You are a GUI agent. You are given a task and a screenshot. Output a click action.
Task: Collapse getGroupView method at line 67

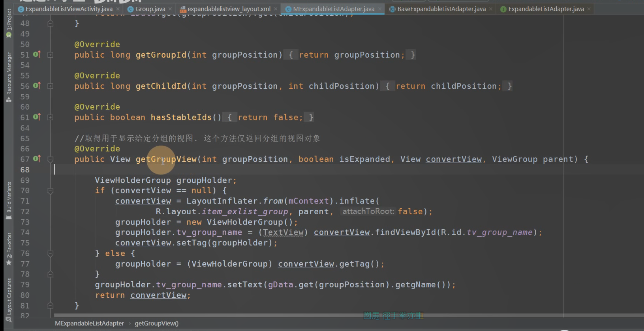[51, 159]
